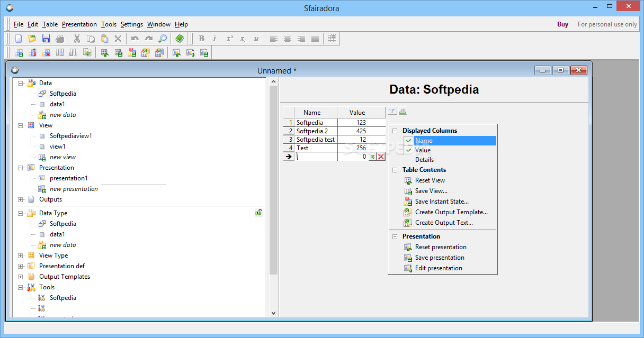
Task: Toggle the lock icon beside Data Type
Action: [x=258, y=213]
